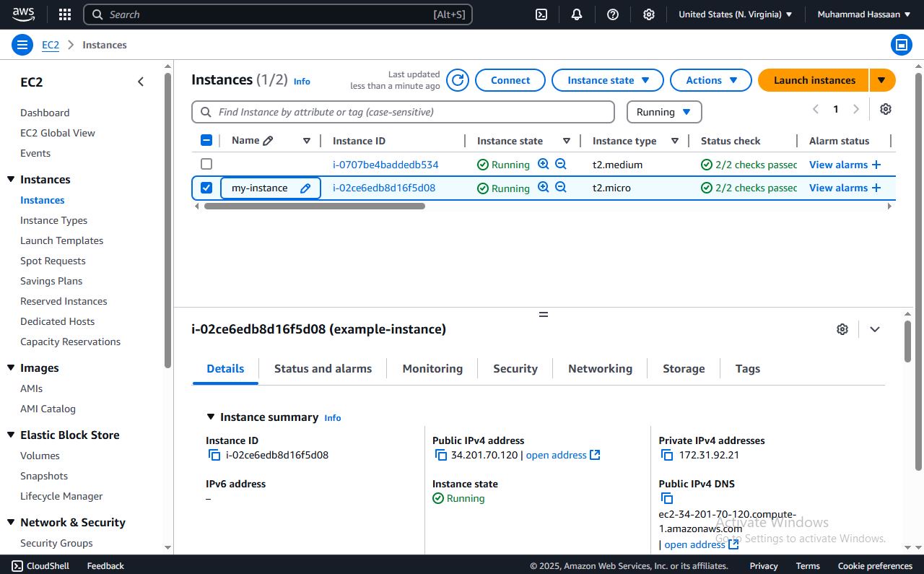Click zoom-out filter icon for my-instance state

(x=561, y=187)
